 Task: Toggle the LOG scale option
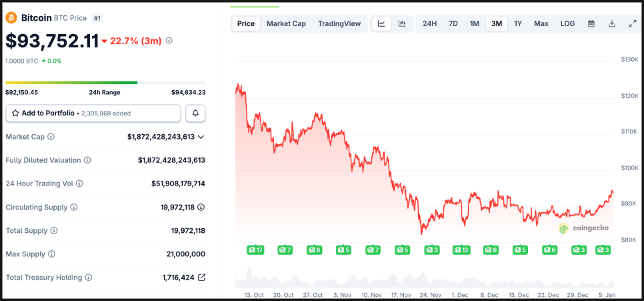pos(567,24)
